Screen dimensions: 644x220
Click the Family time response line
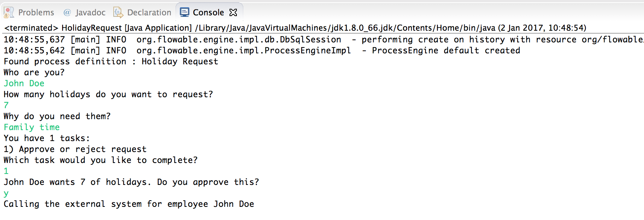point(31,127)
